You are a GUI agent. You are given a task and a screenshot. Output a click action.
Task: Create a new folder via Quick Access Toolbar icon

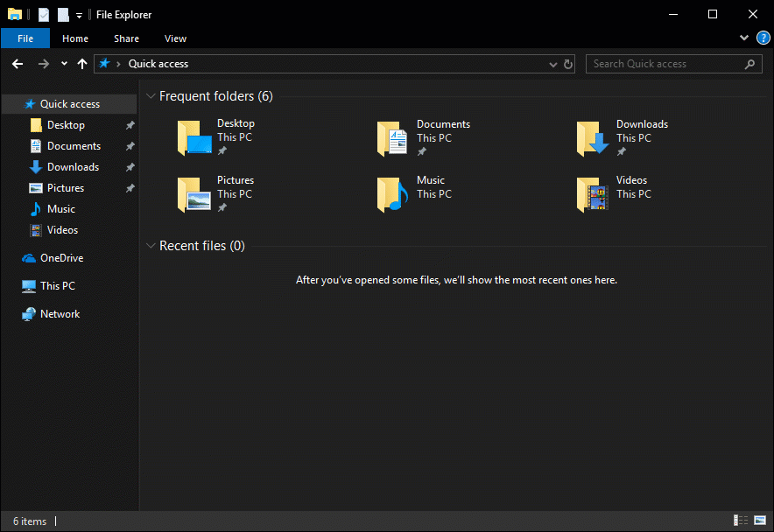[x=62, y=14]
